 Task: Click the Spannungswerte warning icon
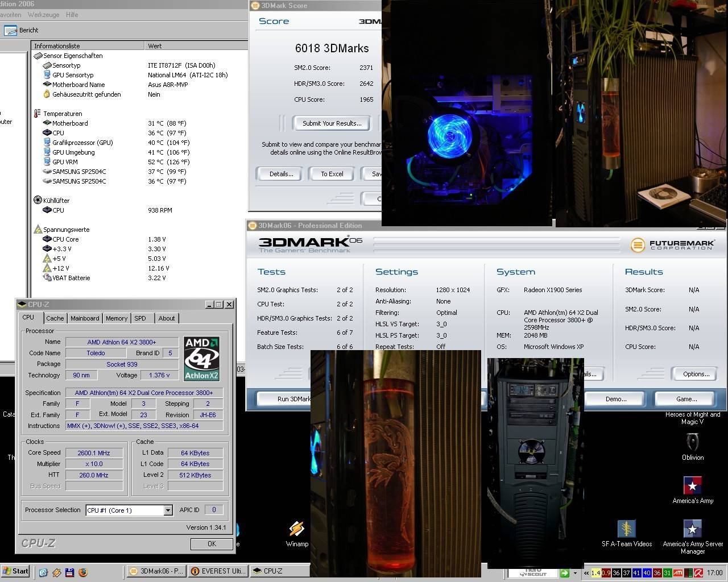[x=38, y=230]
